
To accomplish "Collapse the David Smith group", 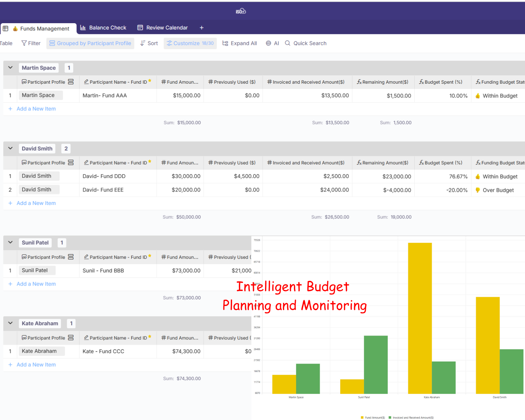I will pos(10,149).
